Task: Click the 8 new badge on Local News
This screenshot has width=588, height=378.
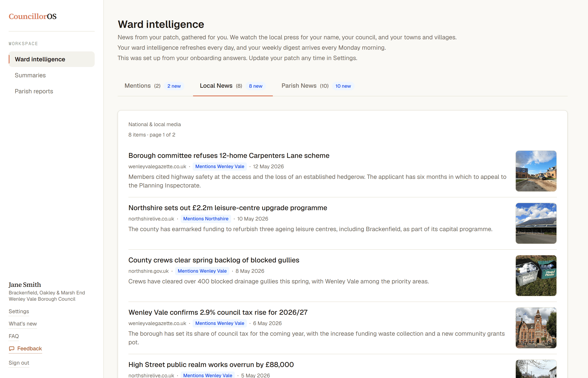Action: click(256, 86)
